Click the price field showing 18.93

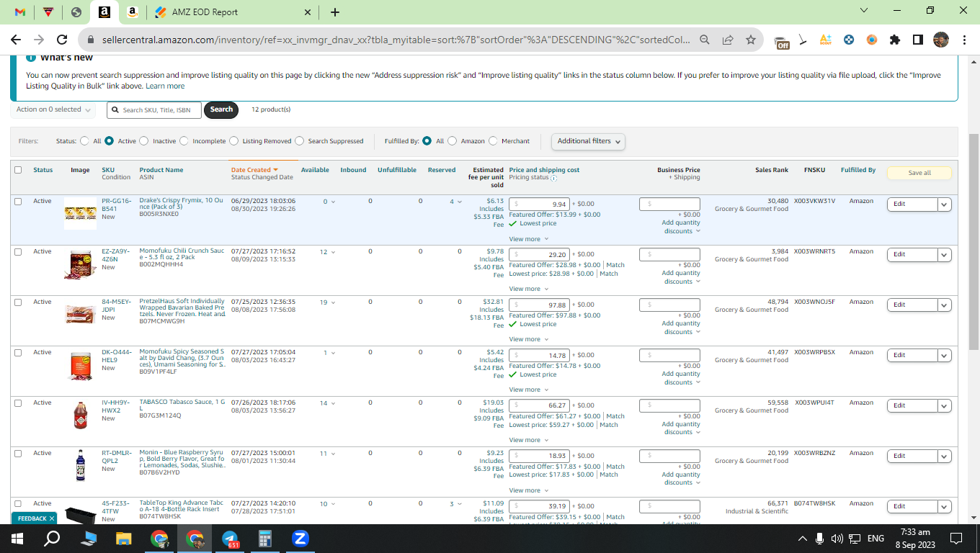pyautogui.click(x=540, y=456)
